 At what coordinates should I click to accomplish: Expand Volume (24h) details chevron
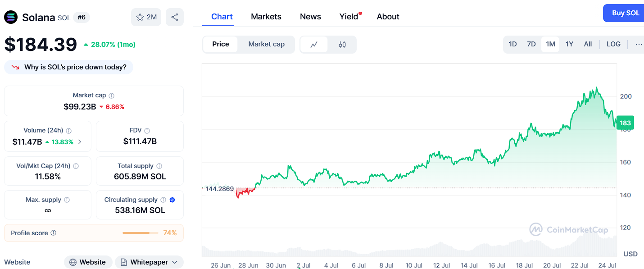(x=80, y=141)
